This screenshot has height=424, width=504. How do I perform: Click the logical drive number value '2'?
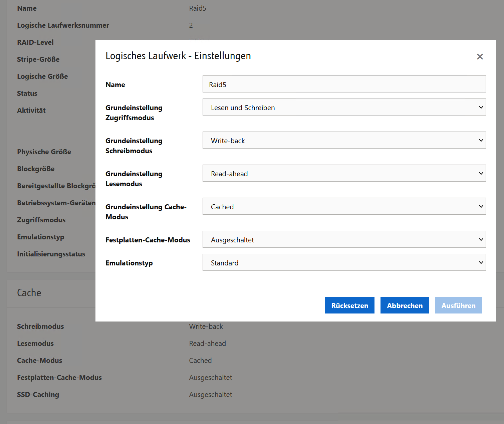point(191,25)
